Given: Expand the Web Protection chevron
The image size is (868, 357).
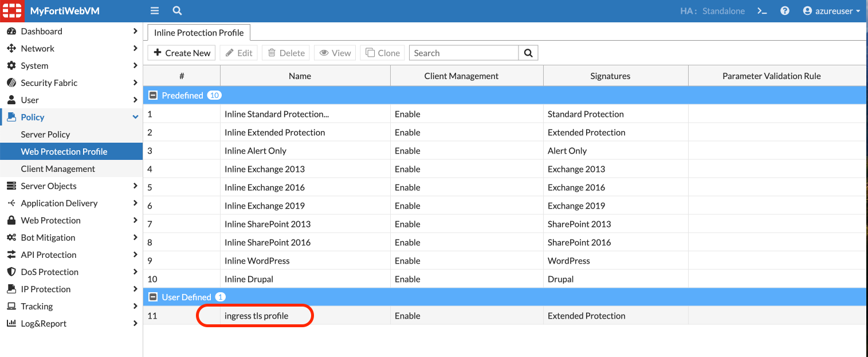Looking at the screenshot, I should (x=135, y=221).
